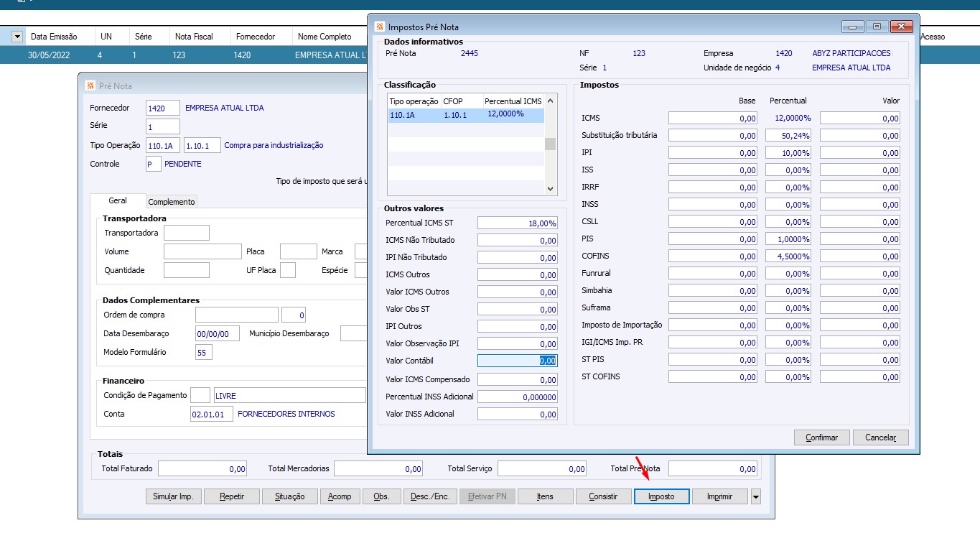Screen dimensions: 980x551
Task: Focus the Valor ICMS Outros field
Action: click(x=518, y=292)
